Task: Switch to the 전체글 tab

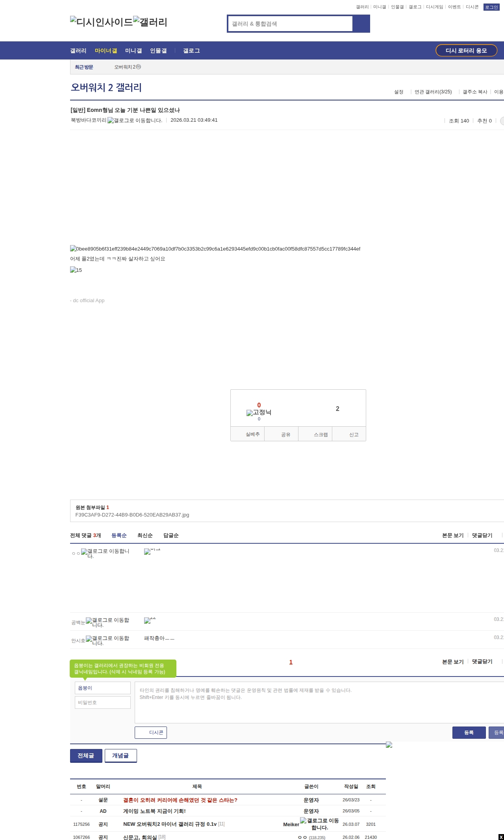Action: click(x=86, y=755)
